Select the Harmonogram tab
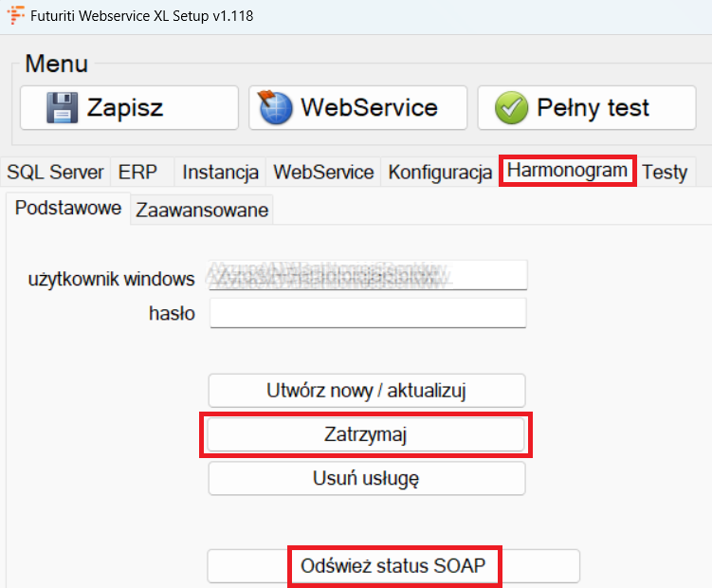712x588 pixels. point(567,171)
